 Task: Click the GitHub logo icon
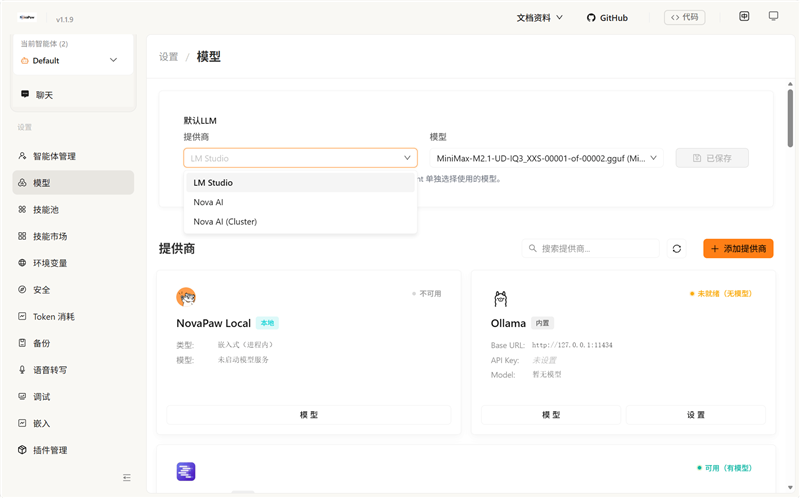point(591,18)
